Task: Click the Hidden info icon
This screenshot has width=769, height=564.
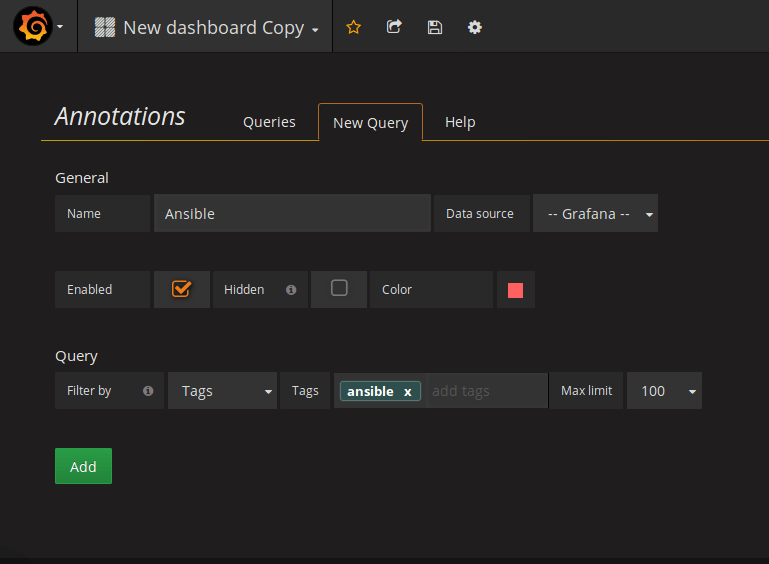Action: pos(291,290)
